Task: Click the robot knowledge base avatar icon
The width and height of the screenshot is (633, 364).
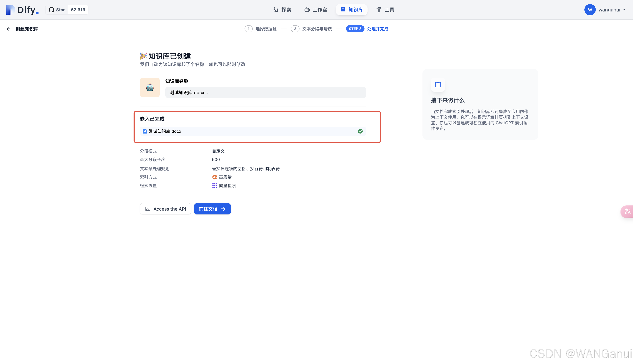Action: (x=150, y=87)
